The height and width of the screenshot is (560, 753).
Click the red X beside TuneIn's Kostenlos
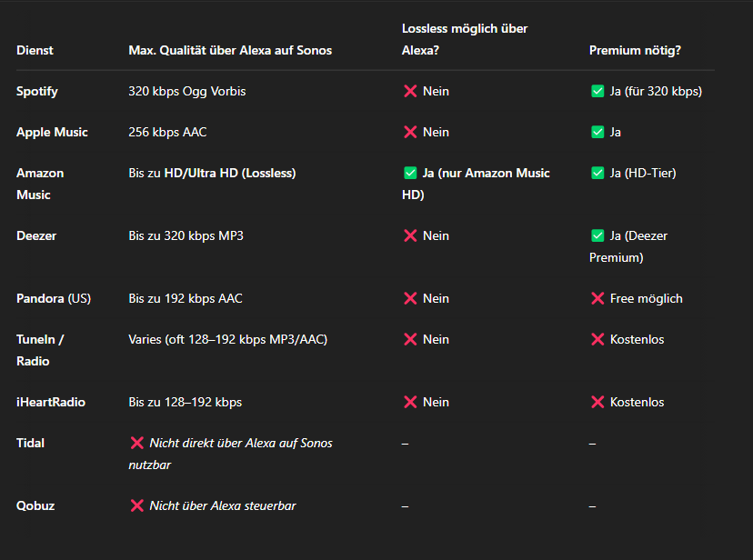click(x=597, y=339)
